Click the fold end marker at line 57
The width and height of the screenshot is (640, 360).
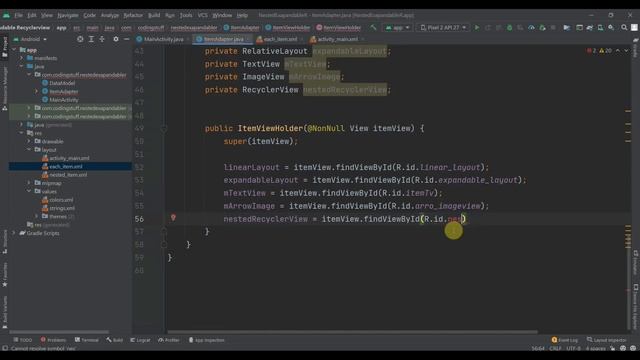(x=164, y=231)
